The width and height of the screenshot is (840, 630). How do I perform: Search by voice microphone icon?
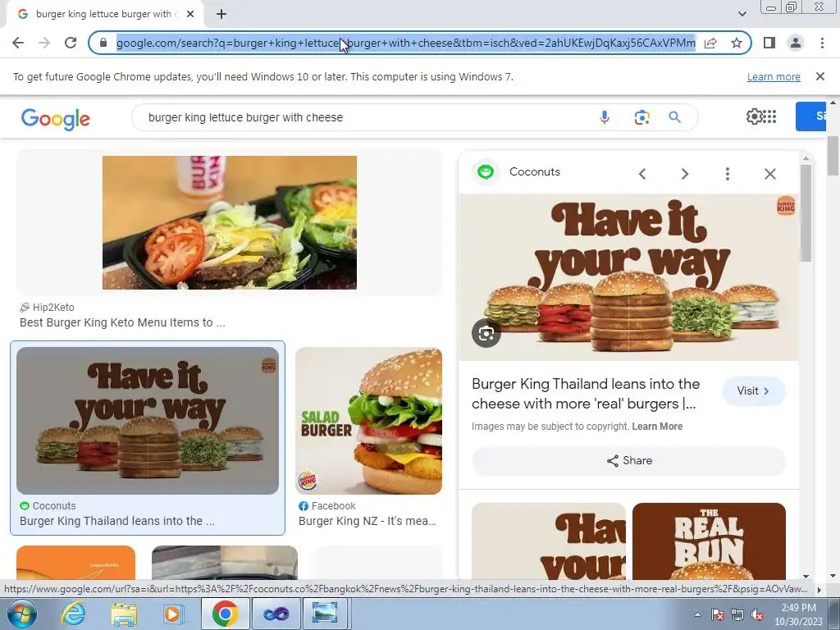coord(605,117)
